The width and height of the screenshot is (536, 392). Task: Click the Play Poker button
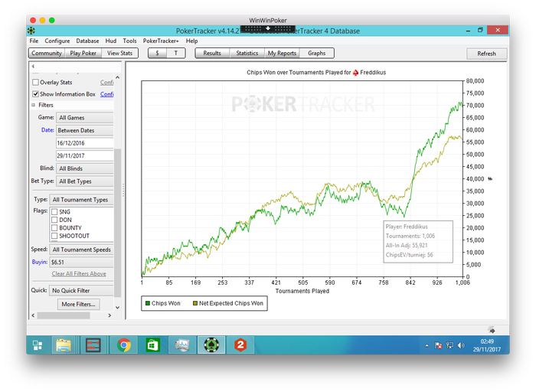(x=83, y=54)
